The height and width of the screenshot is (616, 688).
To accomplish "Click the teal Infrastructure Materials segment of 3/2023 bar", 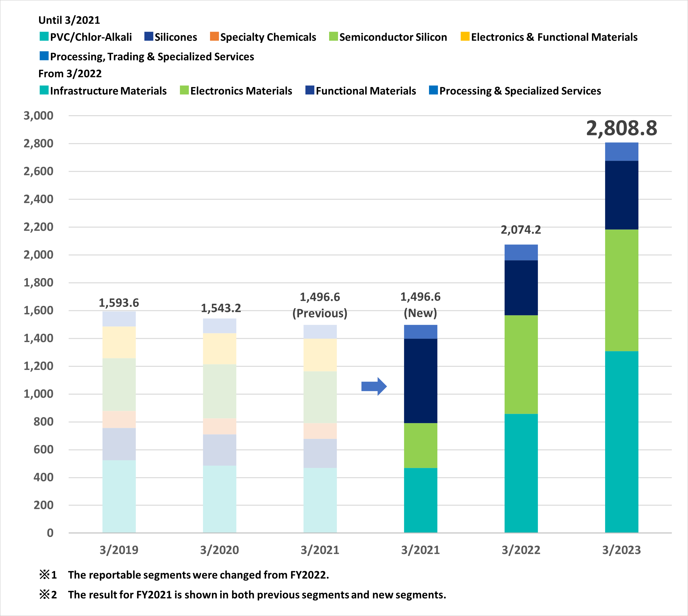I will click(x=622, y=442).
